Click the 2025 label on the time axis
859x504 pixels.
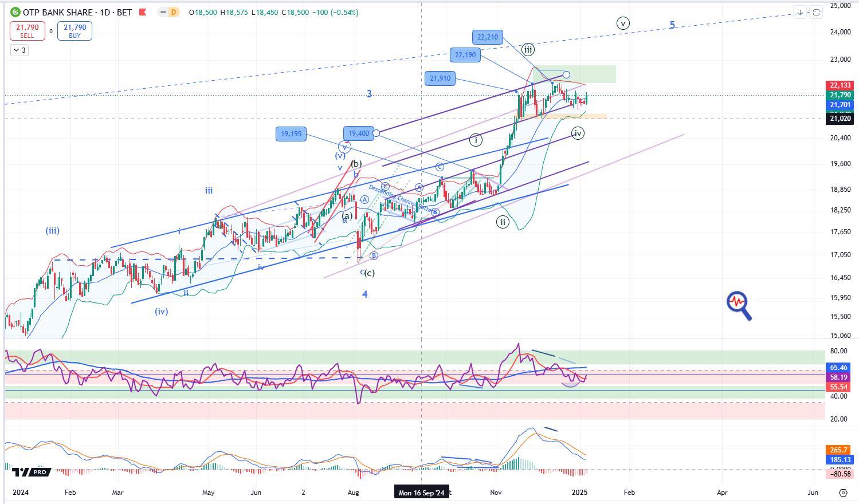[580, 493]
